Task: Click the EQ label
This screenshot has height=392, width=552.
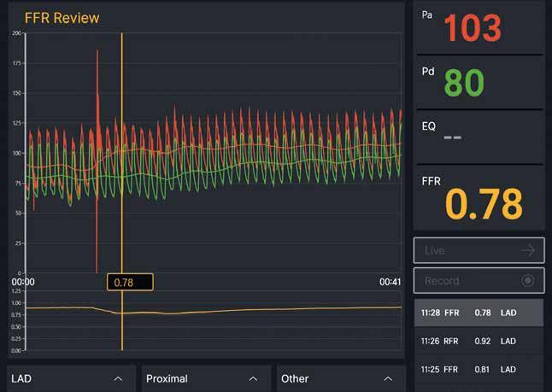Action: [429, 126]
